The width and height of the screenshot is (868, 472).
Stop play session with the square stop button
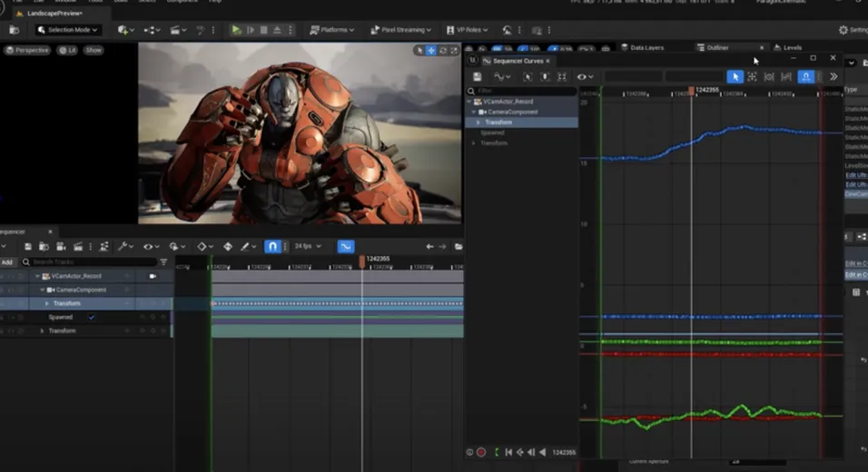tap(263, 30)
